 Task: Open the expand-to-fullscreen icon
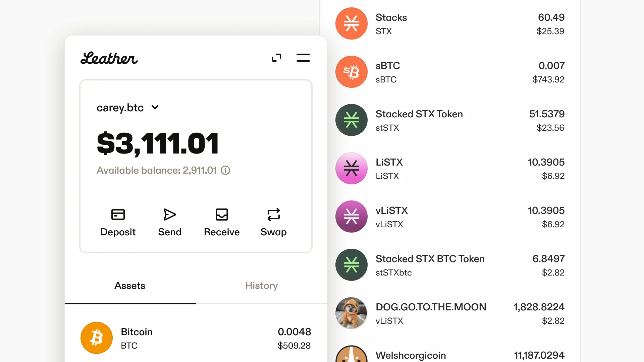point(276,58)
